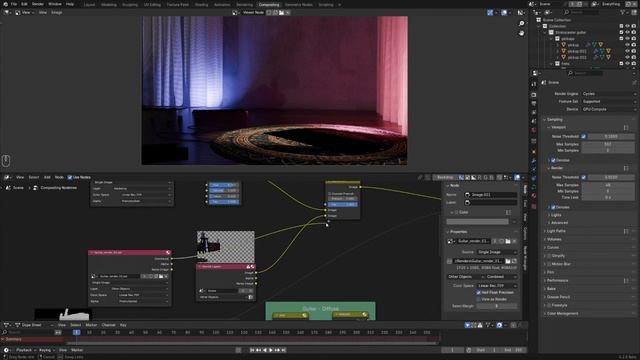Open the Render Engine dropdown showing Cycles
The image size is (640, 360).
coord(608,93)
